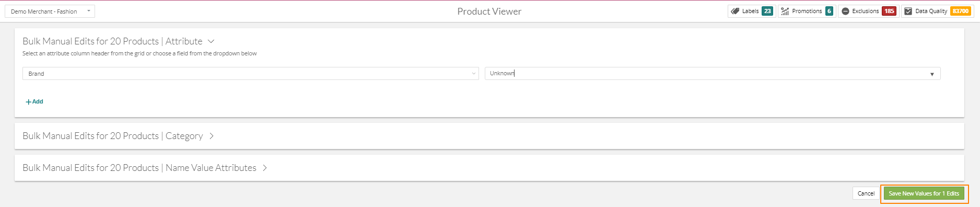The width and height of the screenshot is (980, 207).
Task: Click the Promotions chart icon
Action: 785,11
